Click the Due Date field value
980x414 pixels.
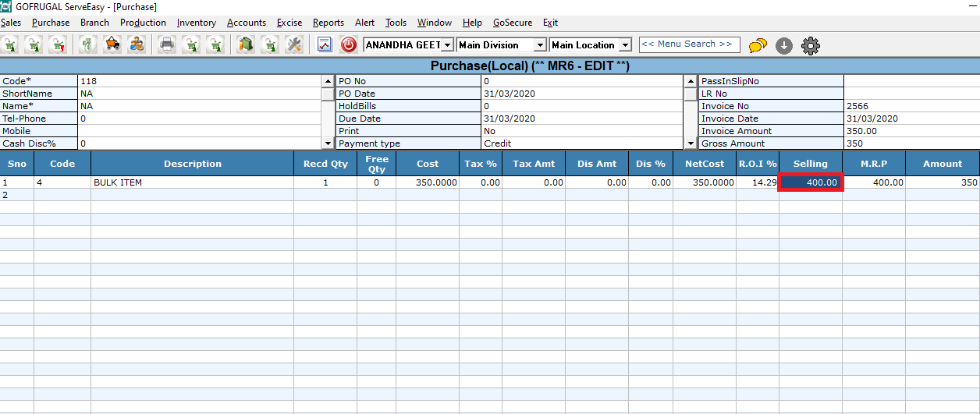click(x=582, y=119)
